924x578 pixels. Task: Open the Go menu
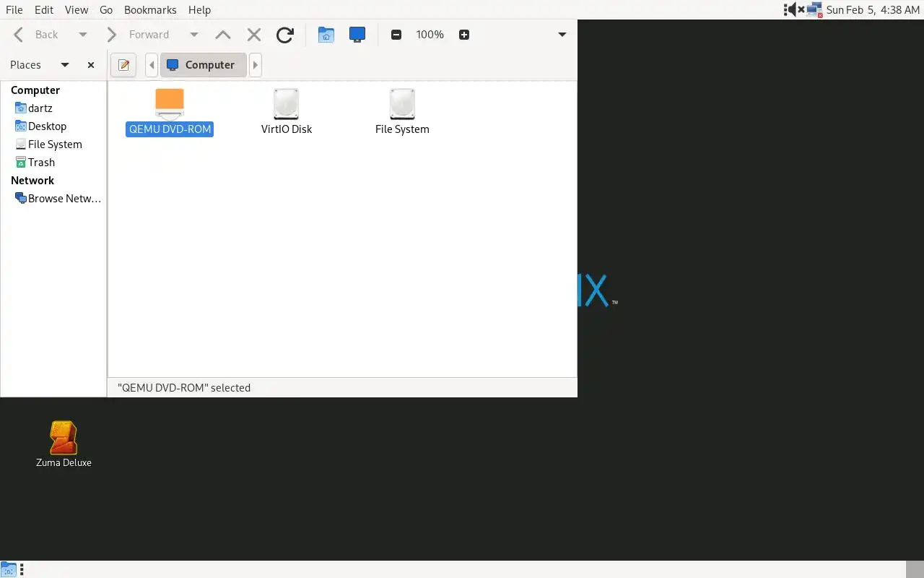[106, 9]
